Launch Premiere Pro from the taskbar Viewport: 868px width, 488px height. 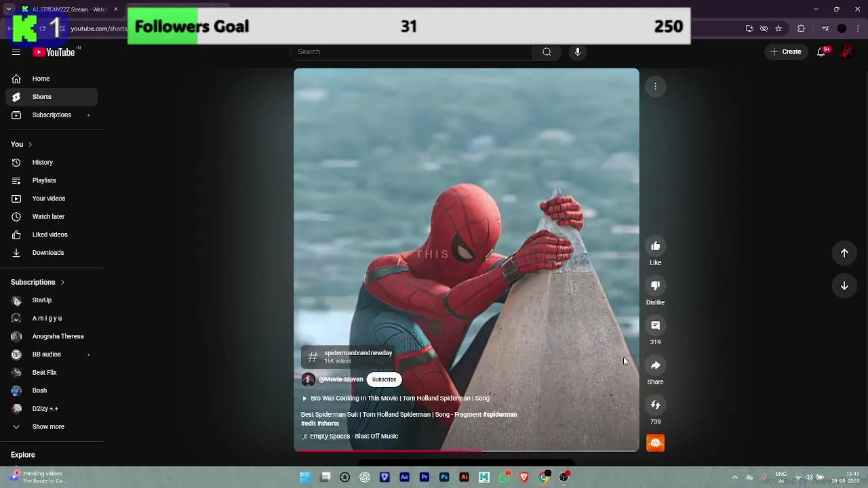[425, 477]
